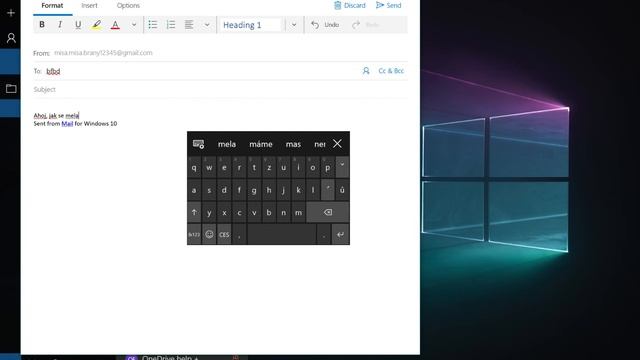
Task: Apply red font color
Action: coord(116,24)
